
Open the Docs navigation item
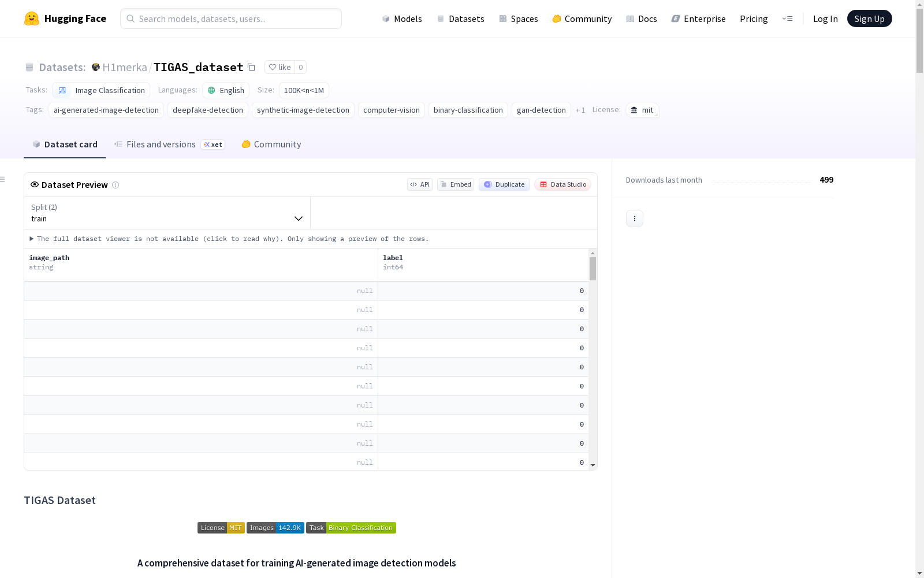tap(642, 18)
